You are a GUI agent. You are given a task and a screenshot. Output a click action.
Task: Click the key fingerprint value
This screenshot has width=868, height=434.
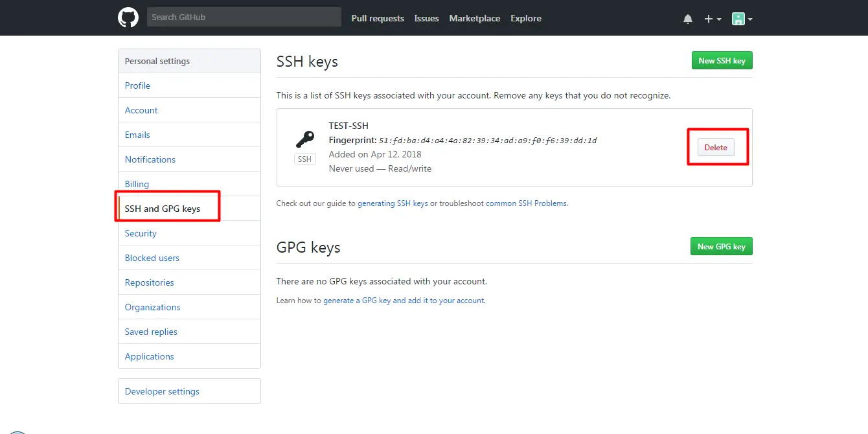[x=488, y=140]
